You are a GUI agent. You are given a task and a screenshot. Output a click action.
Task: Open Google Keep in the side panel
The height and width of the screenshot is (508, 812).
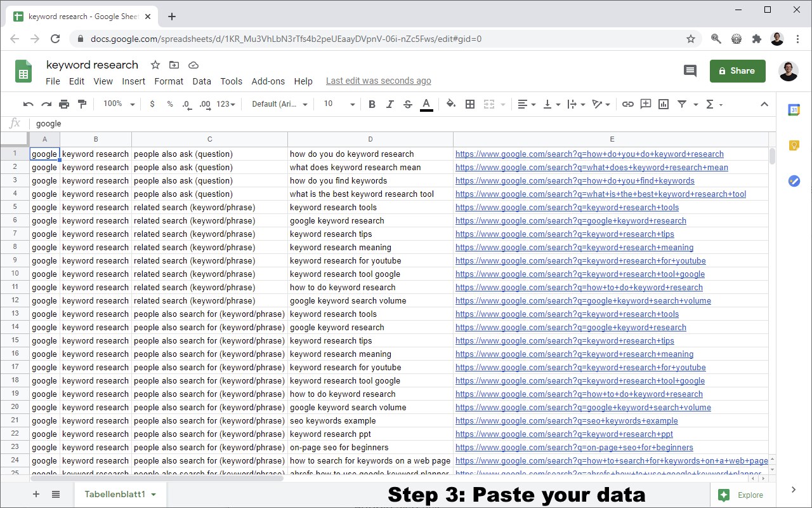tap(794, 145)
